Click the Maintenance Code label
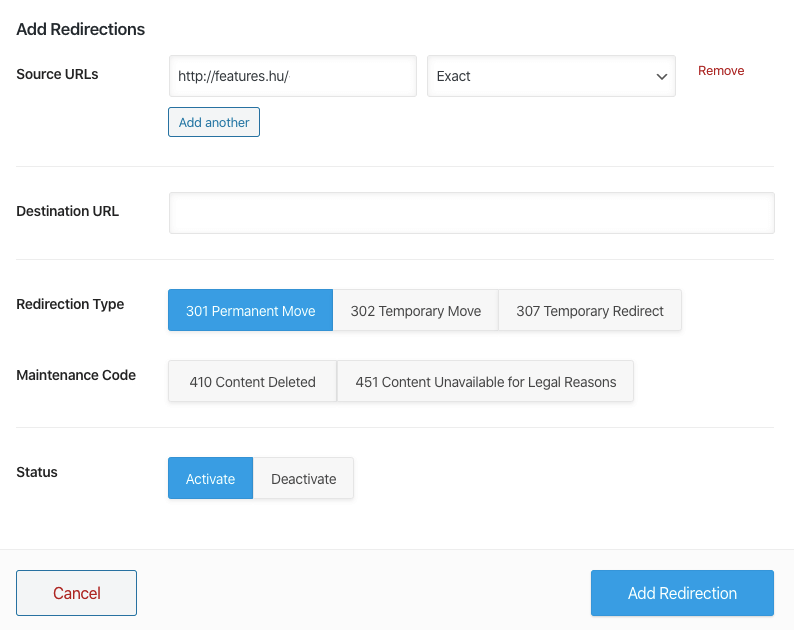 (76, 375)
